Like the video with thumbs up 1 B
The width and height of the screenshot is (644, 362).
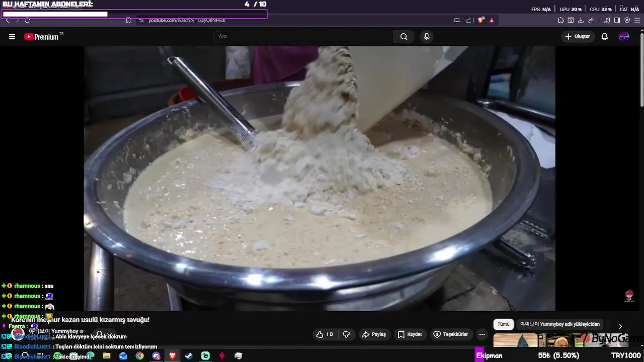coord(325,334)
